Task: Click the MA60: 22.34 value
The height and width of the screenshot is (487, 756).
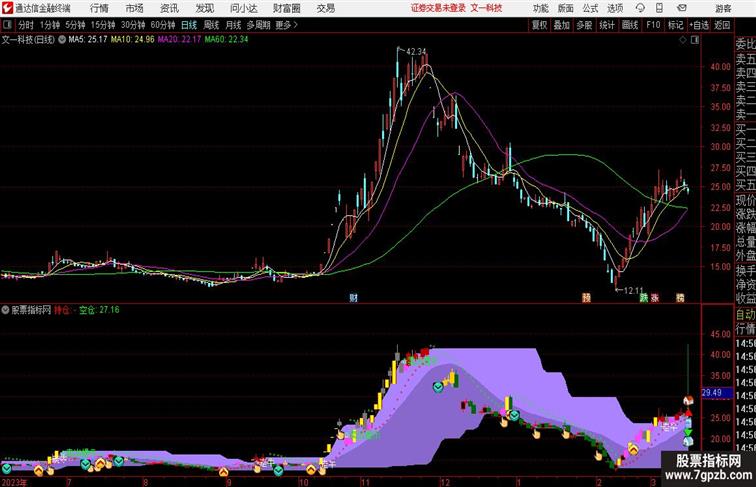Action: click(x=227, y=40)
